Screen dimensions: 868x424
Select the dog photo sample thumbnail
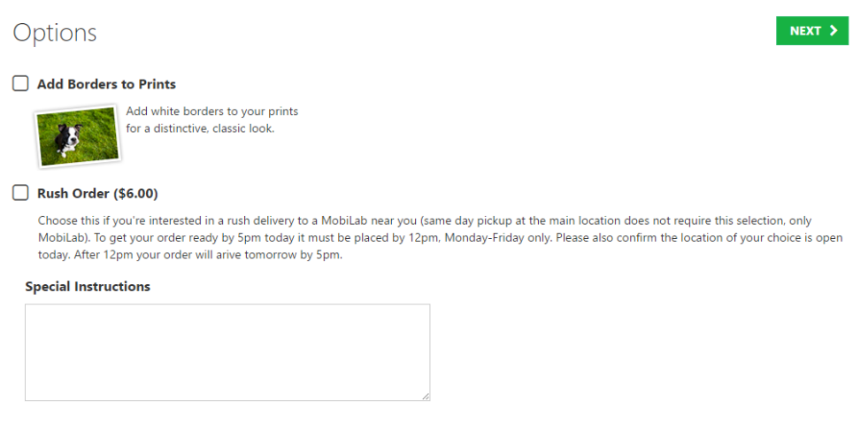point(78,135)
